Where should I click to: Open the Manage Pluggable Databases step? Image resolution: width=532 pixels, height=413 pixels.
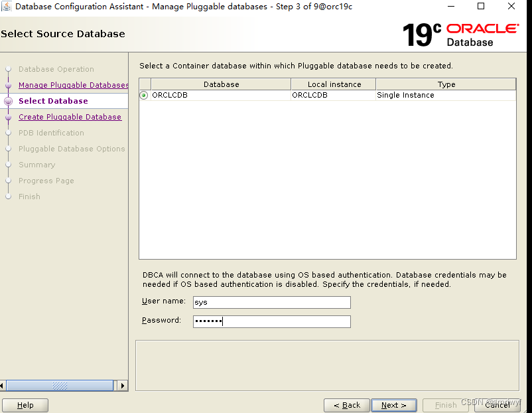[73, 85]
